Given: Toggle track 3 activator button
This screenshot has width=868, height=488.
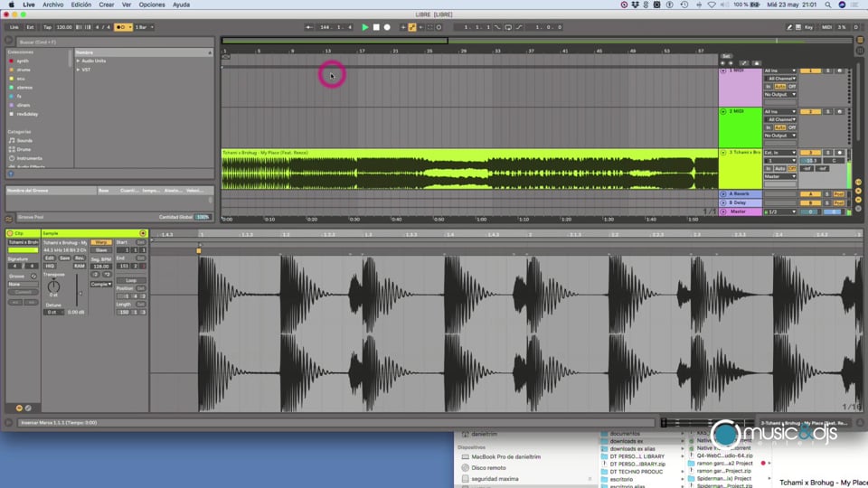Looking at the screenshot, I should (810, 153).
